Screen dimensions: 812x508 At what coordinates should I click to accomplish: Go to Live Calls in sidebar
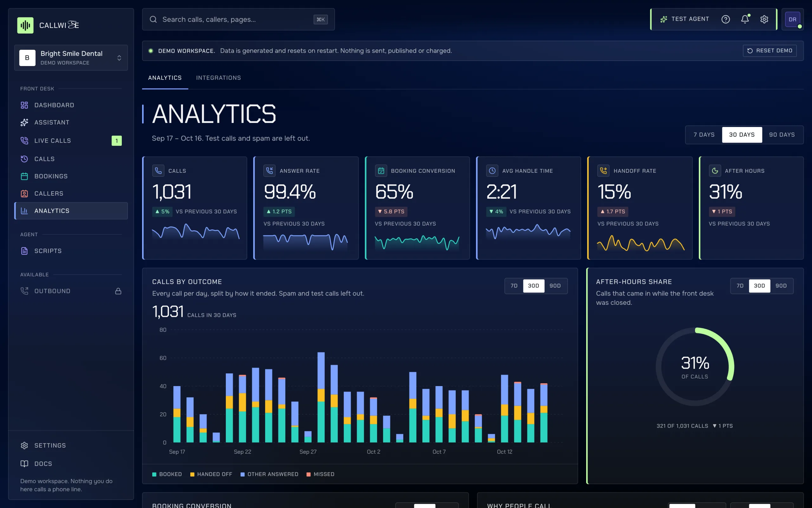pyautogui.click(x=71, y=141)
